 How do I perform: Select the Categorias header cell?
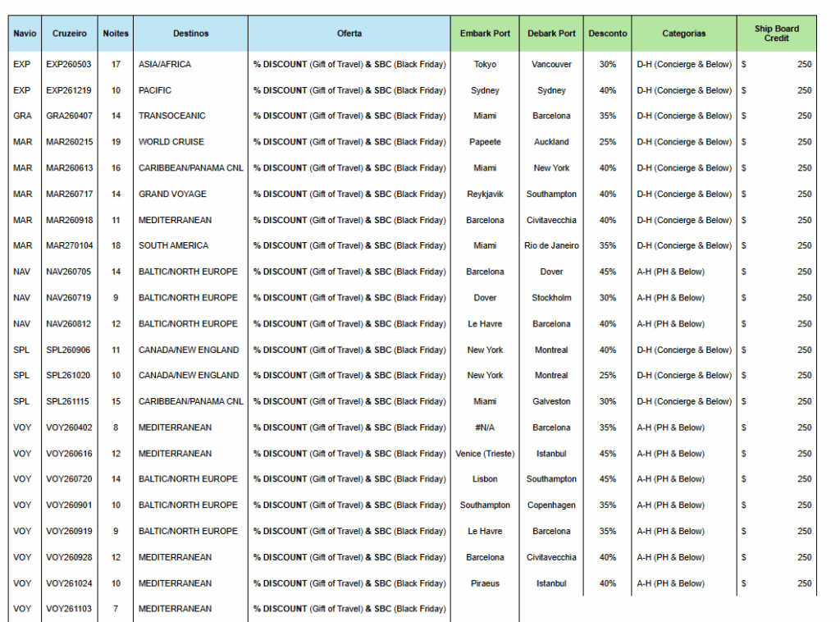(683, 34)
